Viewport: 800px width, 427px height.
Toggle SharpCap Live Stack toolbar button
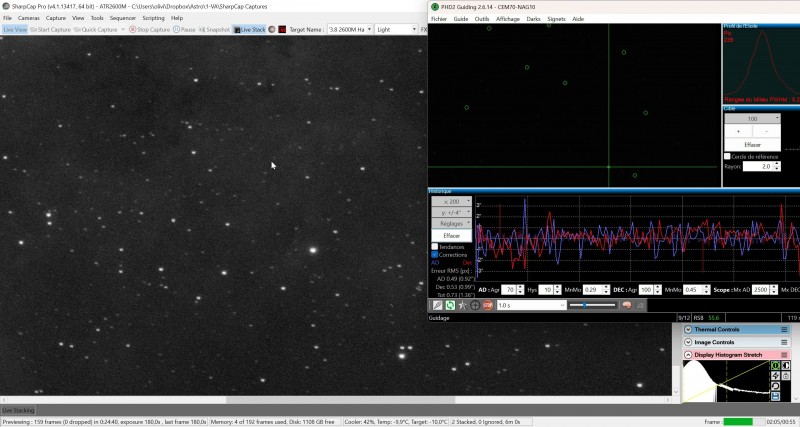click(249, 30)
